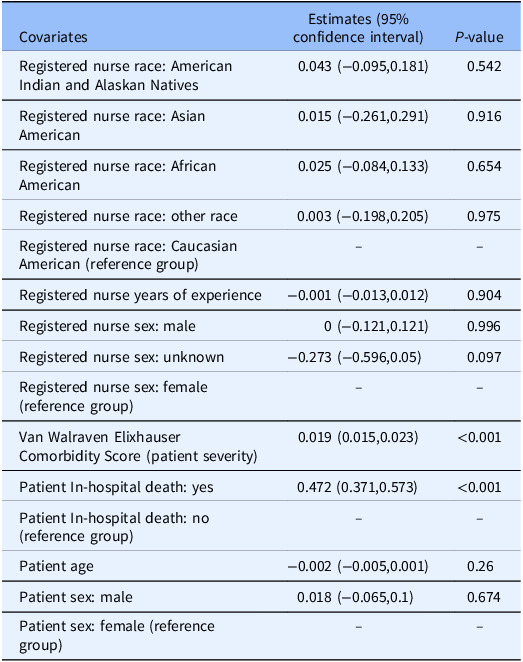The width and height of the screenshot is (523, 662).
Task: Select the other race row label
Action: (128, 216)
